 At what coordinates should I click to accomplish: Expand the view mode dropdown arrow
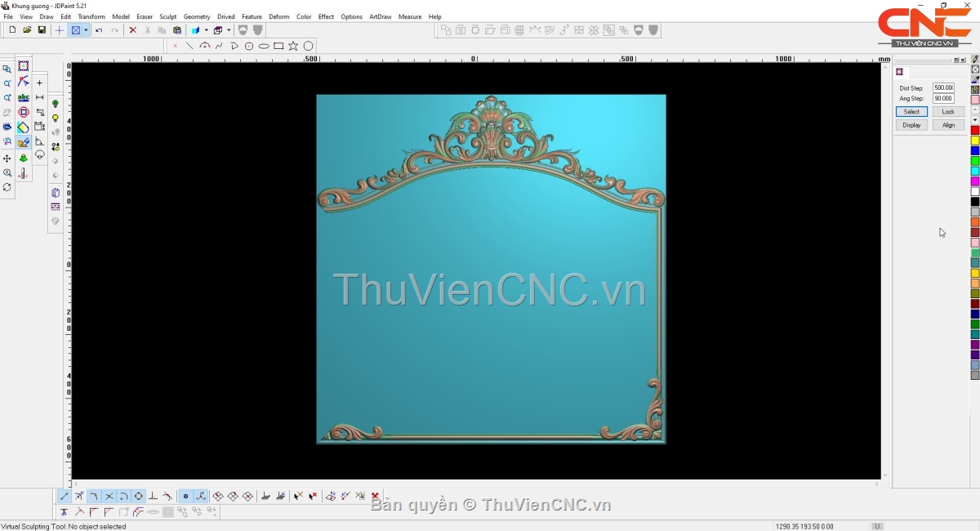[86, 30]
